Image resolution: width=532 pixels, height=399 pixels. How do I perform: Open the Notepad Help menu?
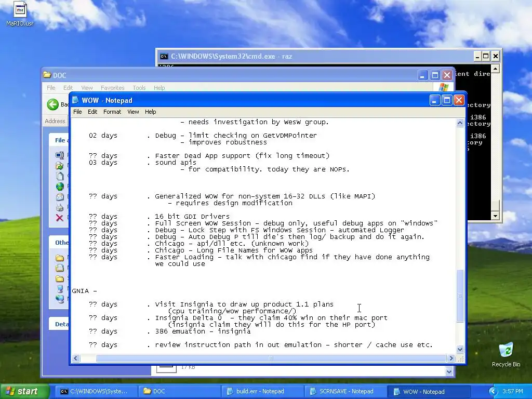pyautogui.click(x=150, y=112)
